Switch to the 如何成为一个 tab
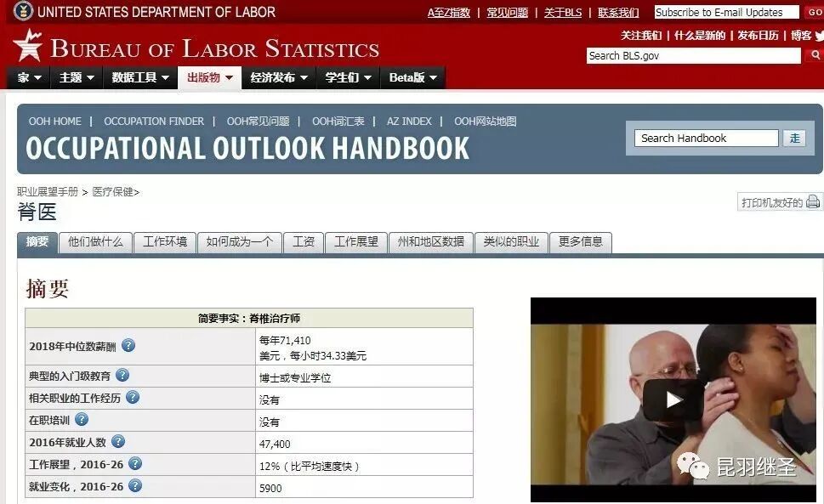This screenshot has height=504, width=824. pyautogui.click(x=240, y=242)
